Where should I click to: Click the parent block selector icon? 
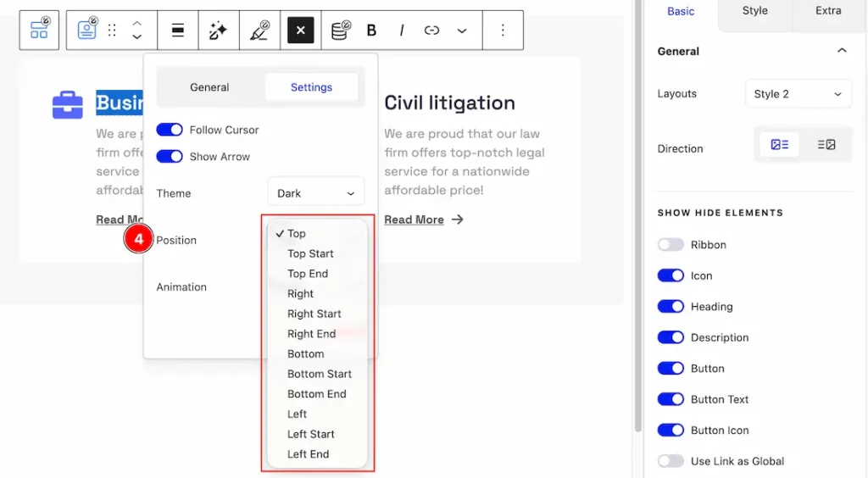click(x=40, y=31)
